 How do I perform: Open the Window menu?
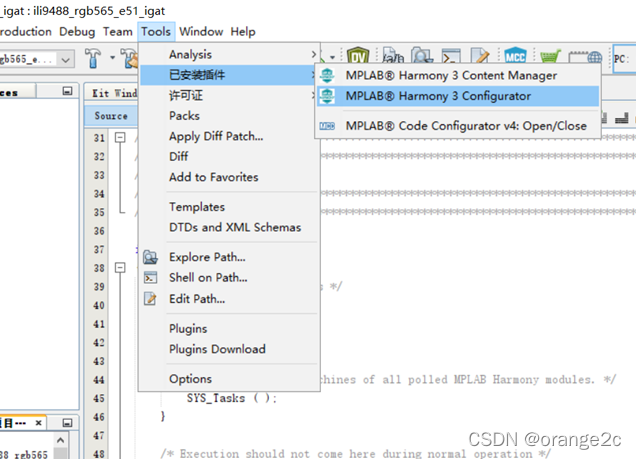[201, 32]
